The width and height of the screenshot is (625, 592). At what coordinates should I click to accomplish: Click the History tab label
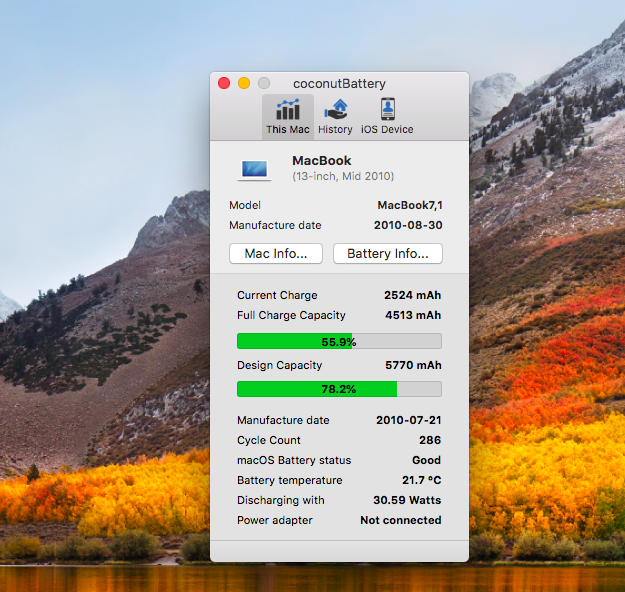click(335, 130)
